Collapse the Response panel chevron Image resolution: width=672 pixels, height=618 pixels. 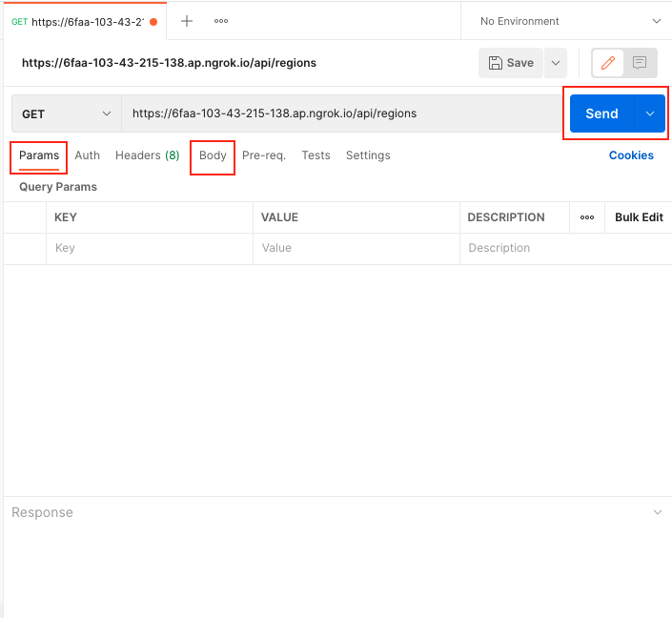657,513
